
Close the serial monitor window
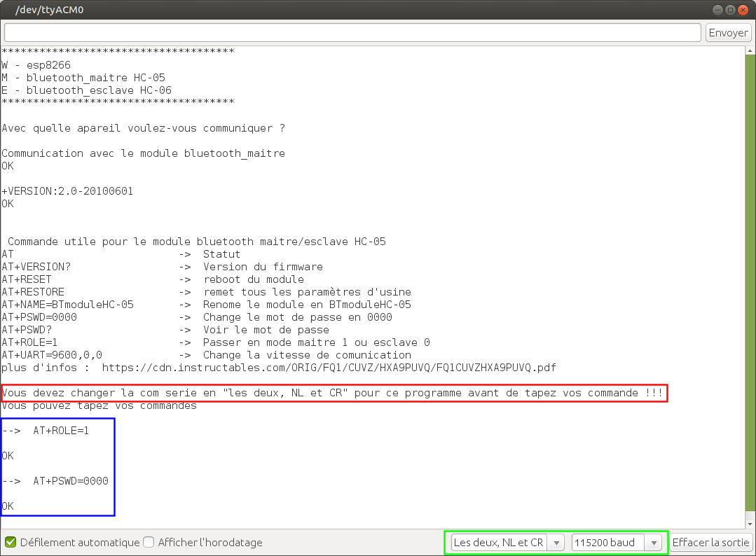pyautogui.click(x=743, y=10)
